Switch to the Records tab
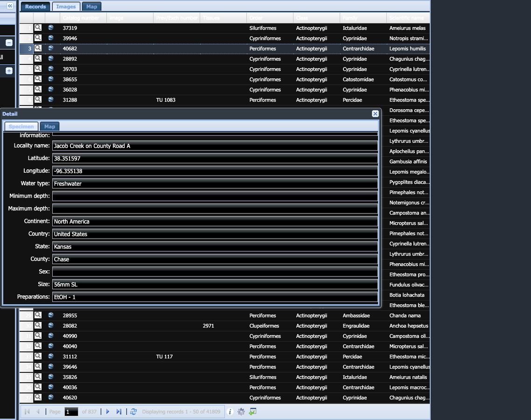The width and height of the screenshot is (531, 420). [35, 7]
